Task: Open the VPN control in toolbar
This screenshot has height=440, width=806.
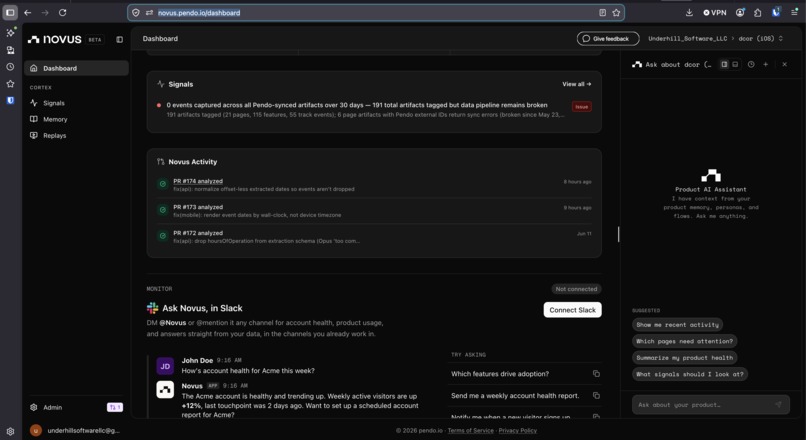Action: click(715, 12)
